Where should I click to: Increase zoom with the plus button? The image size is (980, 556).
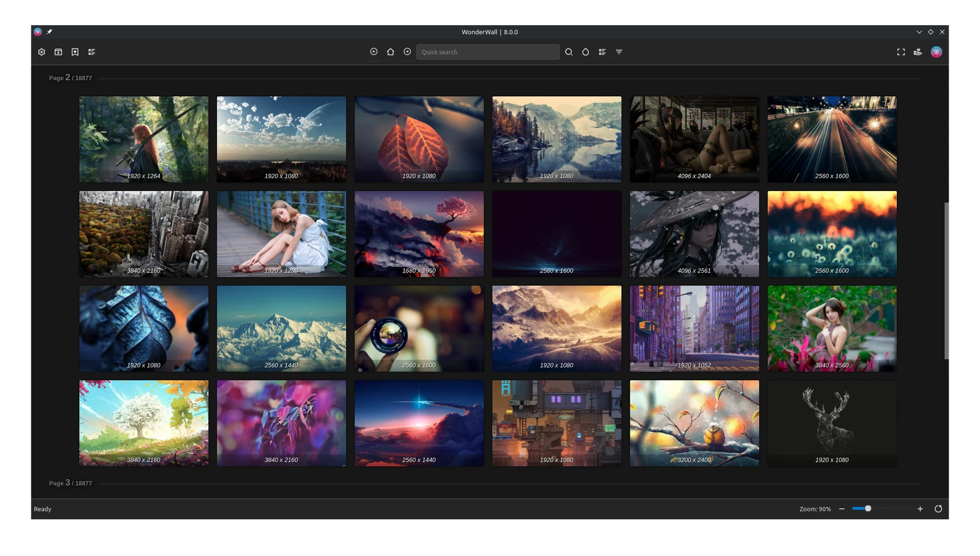920,509
